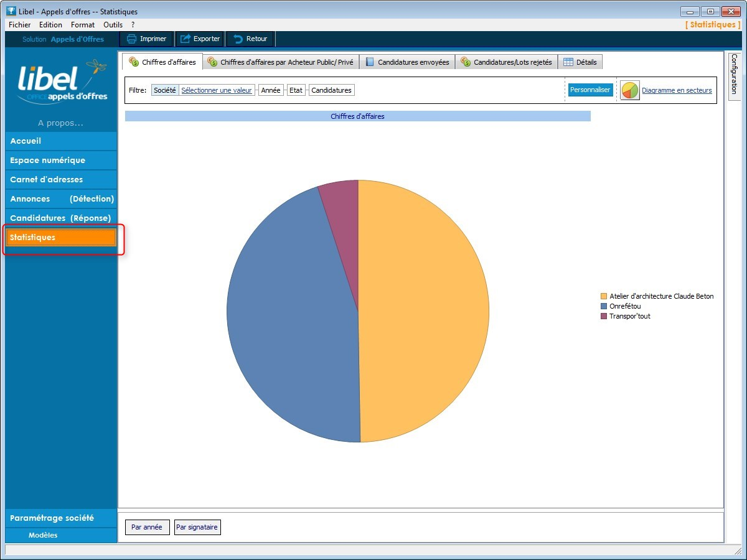Click the Exporter arrow icon
Screen dimensions: 747x560
[185, 39]
